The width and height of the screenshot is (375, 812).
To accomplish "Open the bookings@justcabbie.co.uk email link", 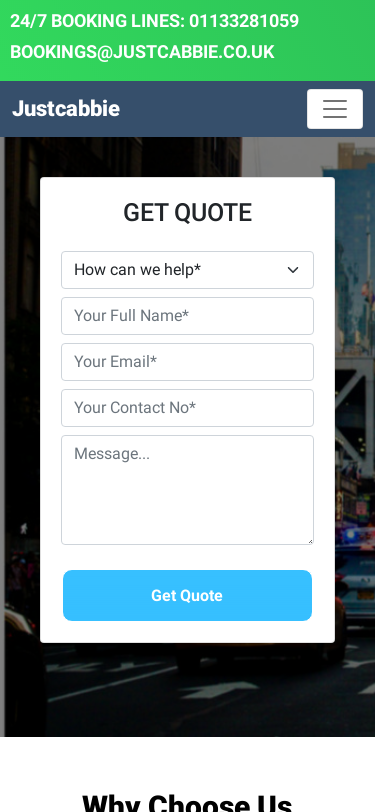I will point(142,52).
